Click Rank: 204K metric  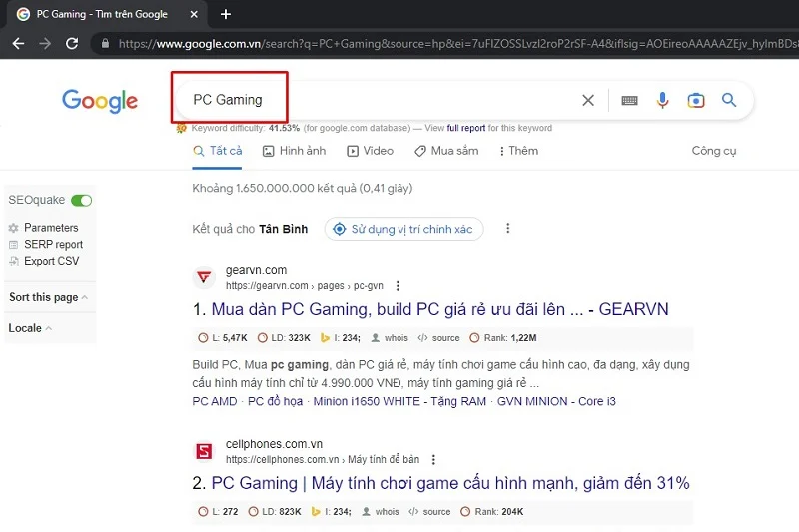pos(491,512)
